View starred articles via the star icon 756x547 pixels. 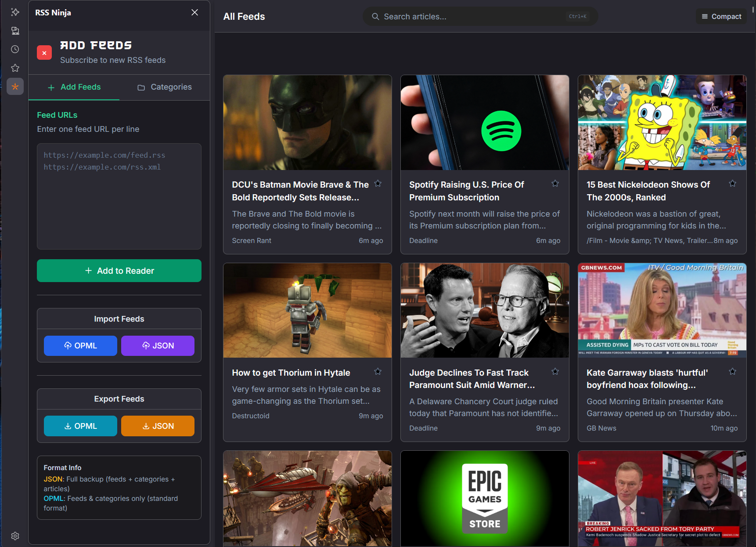(x=15, y=68)
